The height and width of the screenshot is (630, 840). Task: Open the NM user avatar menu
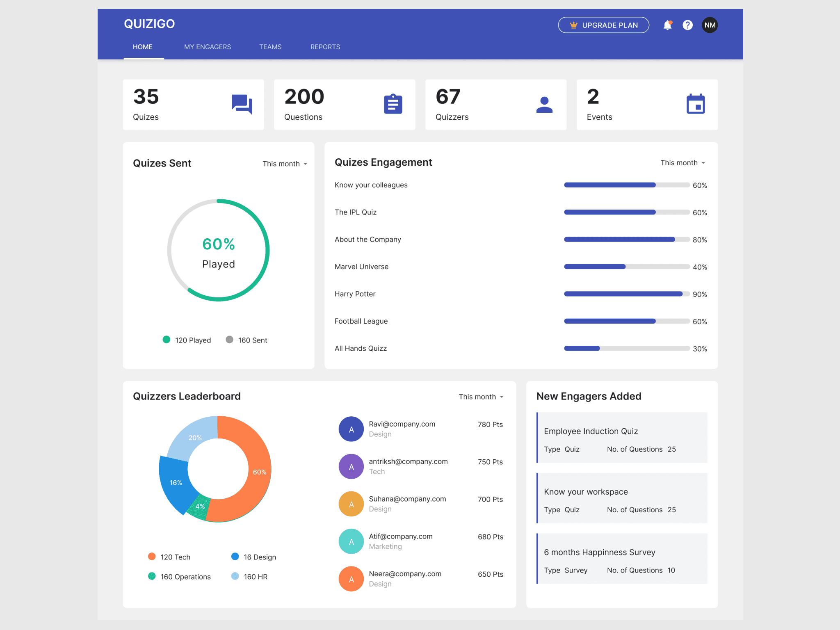tap(710, 25)
